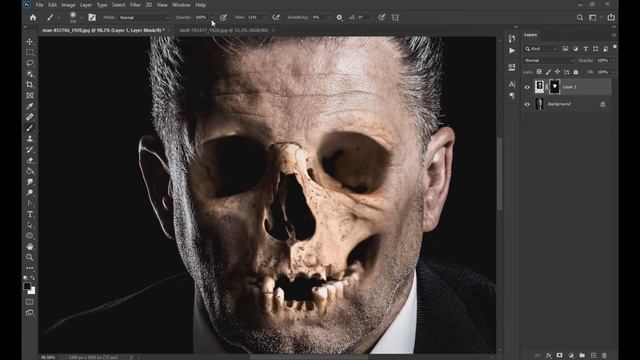Open the Paragraph panel icon
640x360 pixels.
(512, 96)
